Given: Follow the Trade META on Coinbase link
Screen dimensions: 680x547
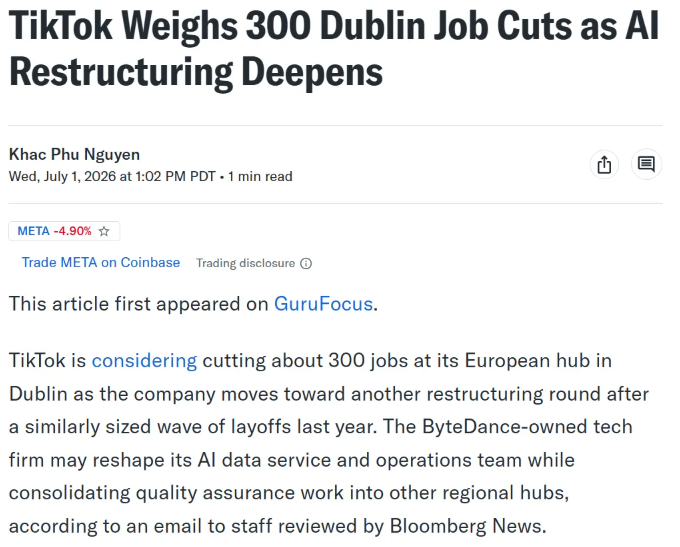Looking at the screenshot, I should pyautogui.click(x=101, y=262).
